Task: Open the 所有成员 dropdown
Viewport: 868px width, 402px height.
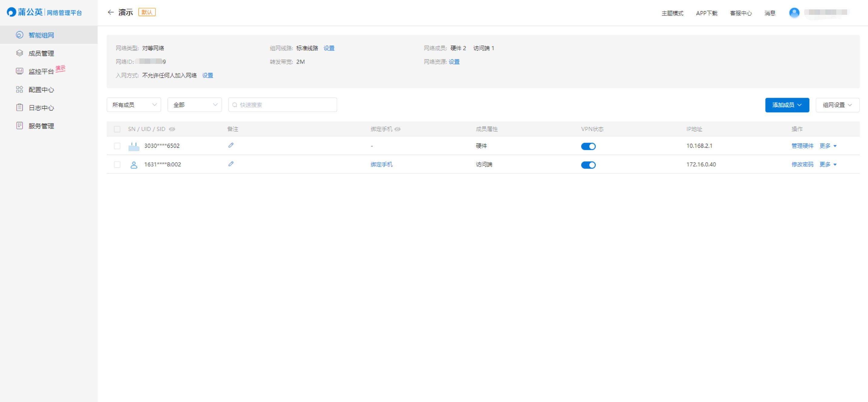Action: 134,105
